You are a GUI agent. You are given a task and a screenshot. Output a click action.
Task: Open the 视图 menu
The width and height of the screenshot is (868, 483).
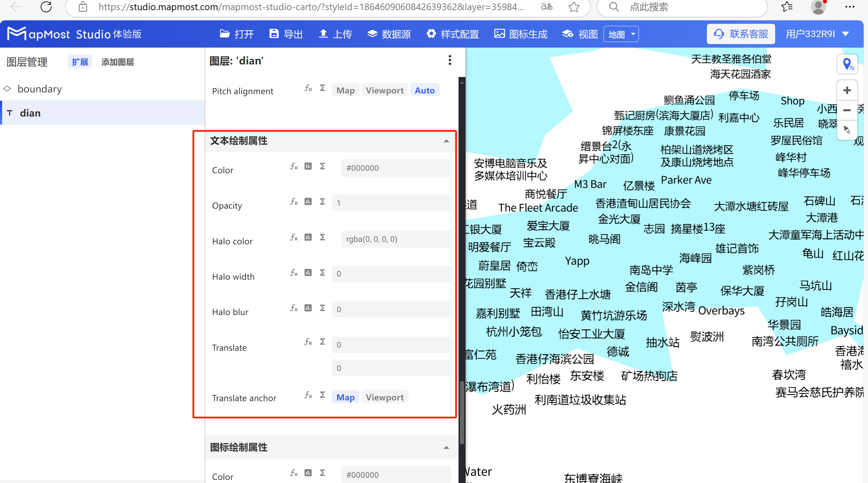579,34
